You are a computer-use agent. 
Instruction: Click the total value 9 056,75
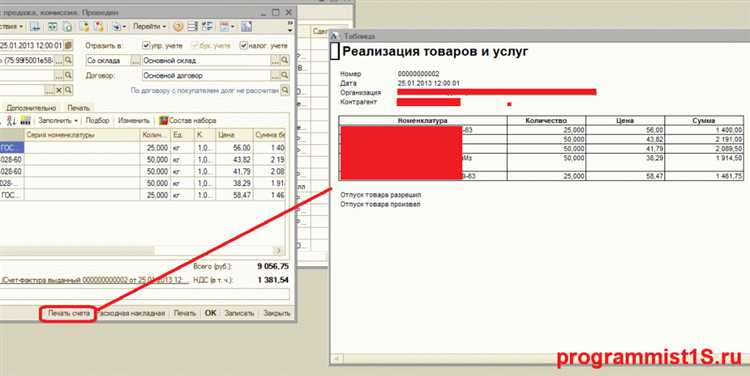point(273,266)
